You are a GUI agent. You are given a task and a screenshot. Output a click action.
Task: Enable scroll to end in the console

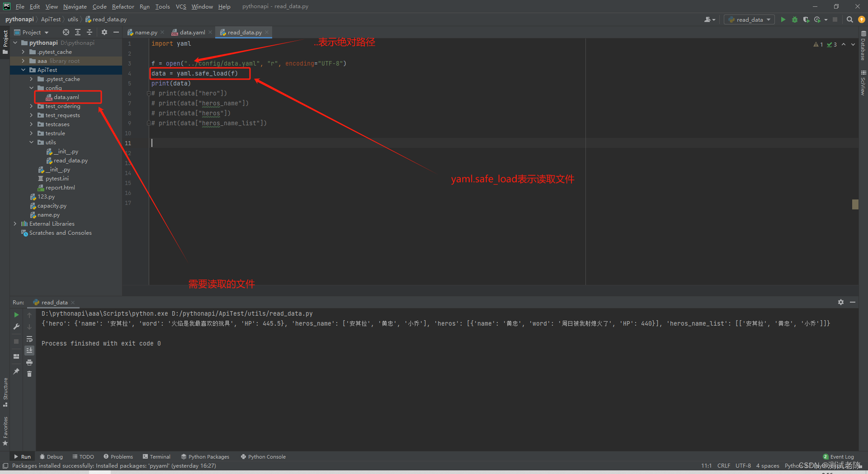pos(29,350)
